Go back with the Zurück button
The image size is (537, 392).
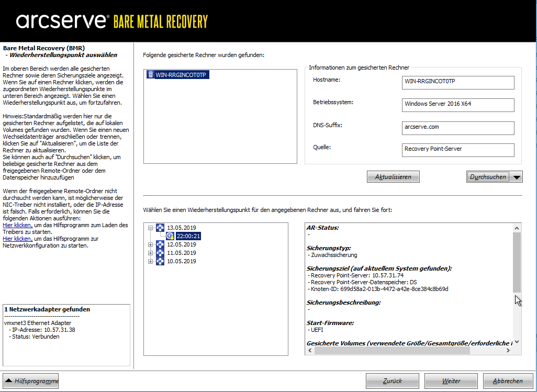[393, 380]
